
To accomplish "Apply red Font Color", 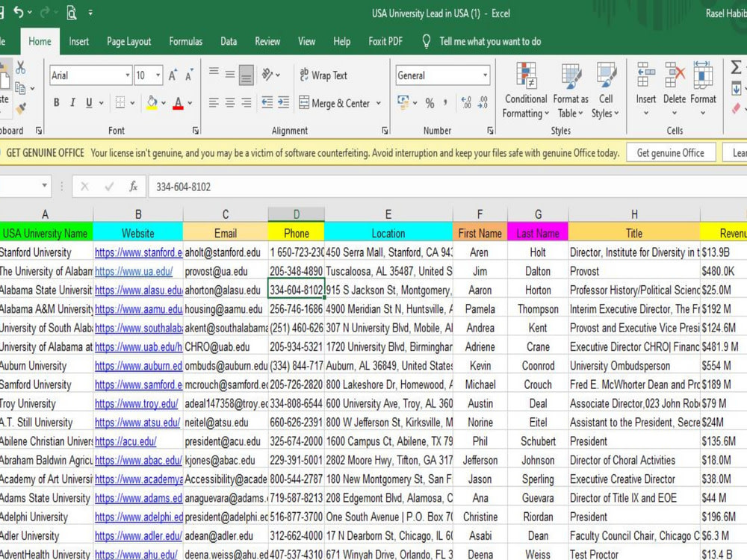I will click(179, 102).
